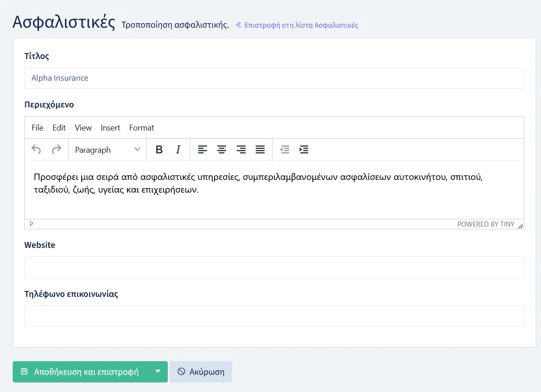This screenshot has width=541, height=392.
Task: Open the Format menu
Action: click(x=141, y=127)
